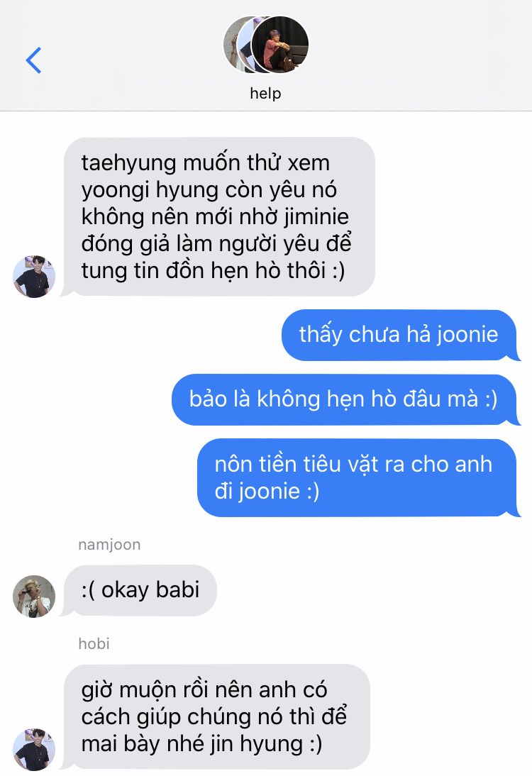Tap the front group photo of the seated person
The image size is (532, 776).
[x=280, y=45]
